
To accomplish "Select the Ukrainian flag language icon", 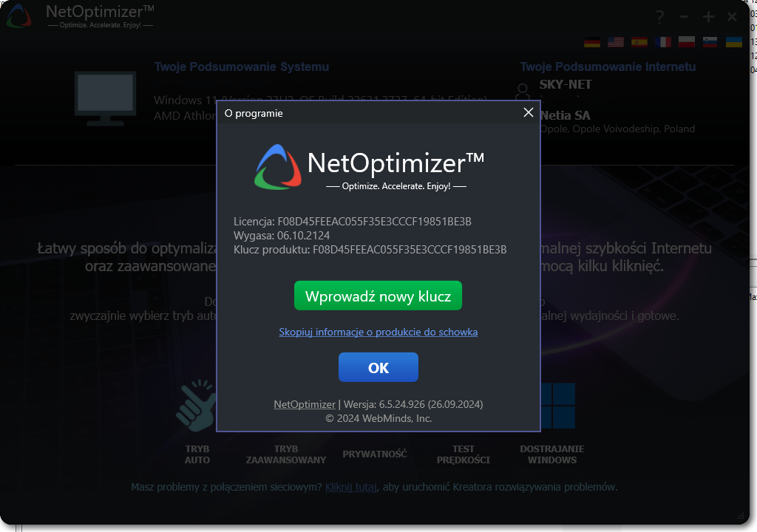I will pyautogui.click(x=734, y=42).
